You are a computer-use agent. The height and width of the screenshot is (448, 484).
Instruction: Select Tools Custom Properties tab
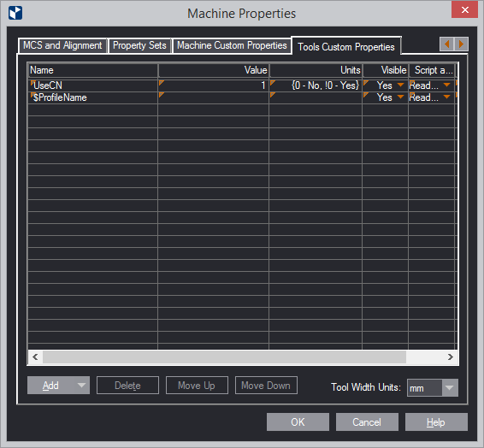(346, 47)
